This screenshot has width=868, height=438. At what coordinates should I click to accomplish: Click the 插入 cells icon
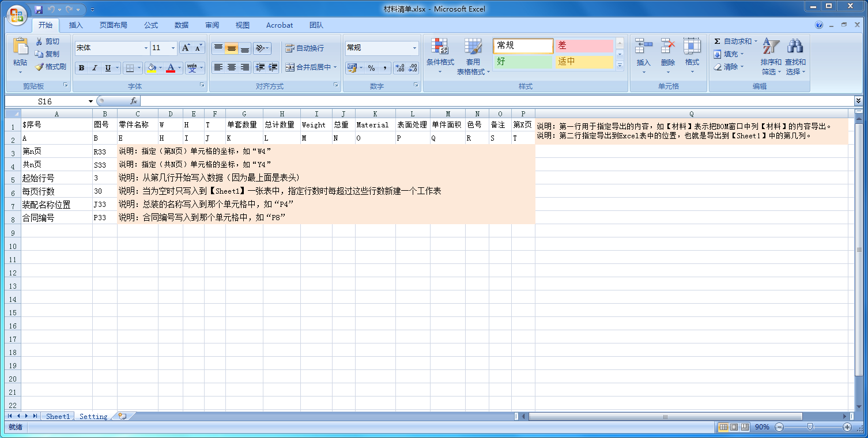coord(643,47)
